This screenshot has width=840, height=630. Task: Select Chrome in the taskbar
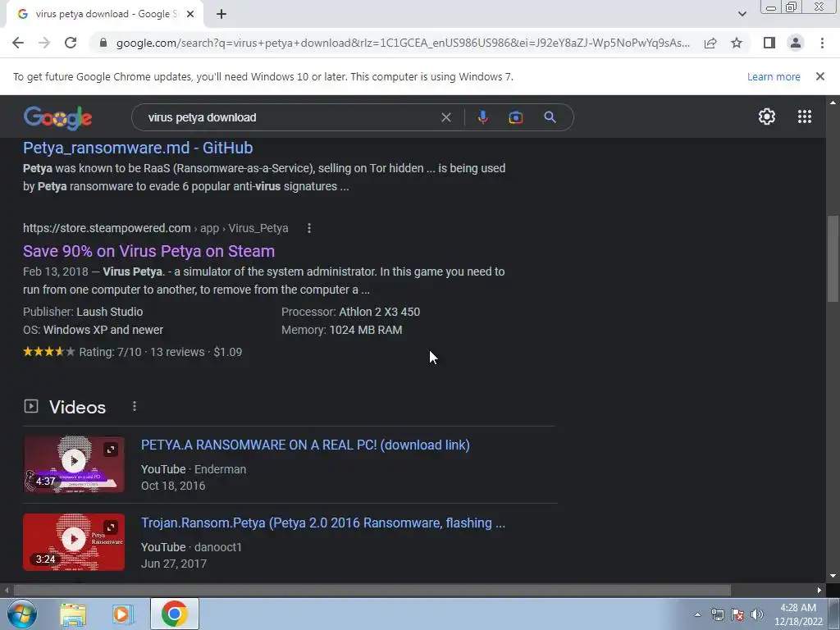click(x=174, y=614)
